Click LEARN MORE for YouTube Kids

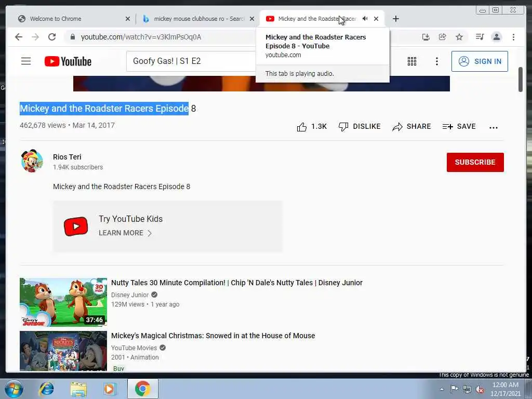125,233
